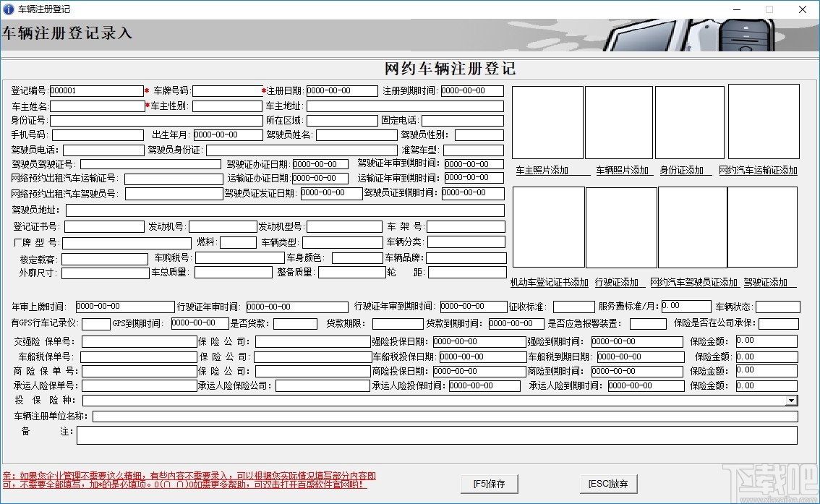Click the 驾驶证办证日期 date field
Viewport: 820px width, 504px height.
320,164
